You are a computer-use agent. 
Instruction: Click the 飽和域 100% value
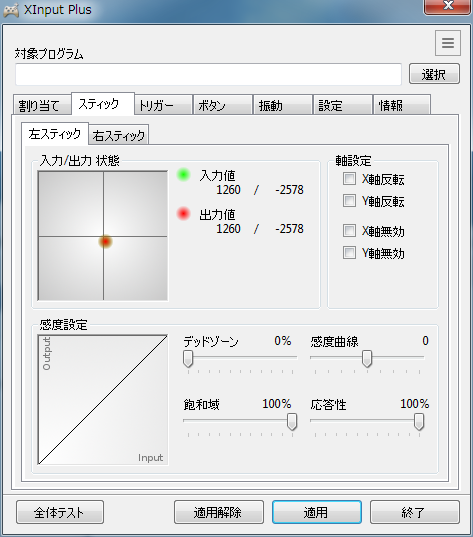click(x=277, y=404)
